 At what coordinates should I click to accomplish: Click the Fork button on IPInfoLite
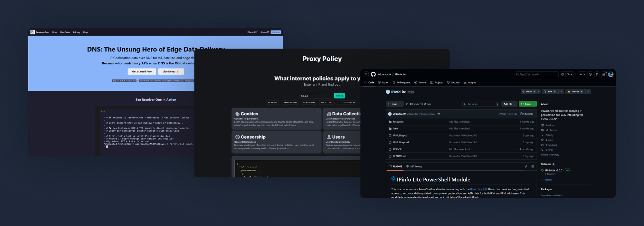[x=550, y=91]
